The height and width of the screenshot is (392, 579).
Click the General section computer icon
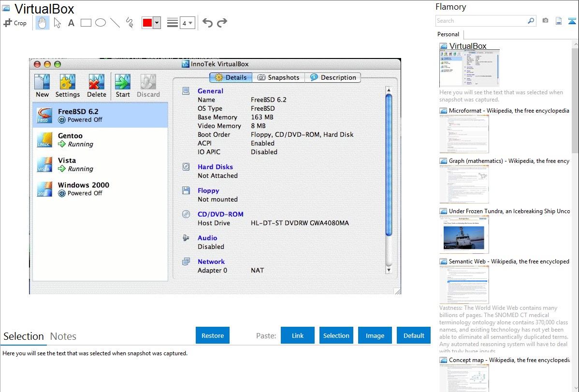click(186, 91)
